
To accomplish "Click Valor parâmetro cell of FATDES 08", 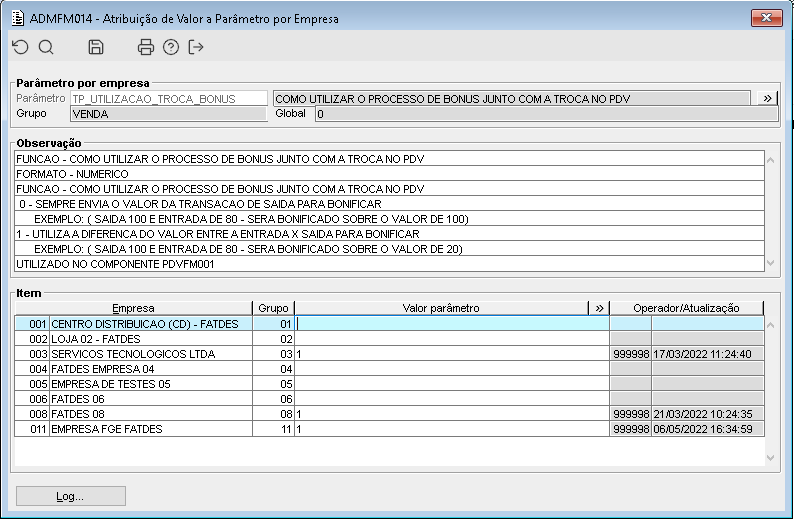I will [452, 414].
